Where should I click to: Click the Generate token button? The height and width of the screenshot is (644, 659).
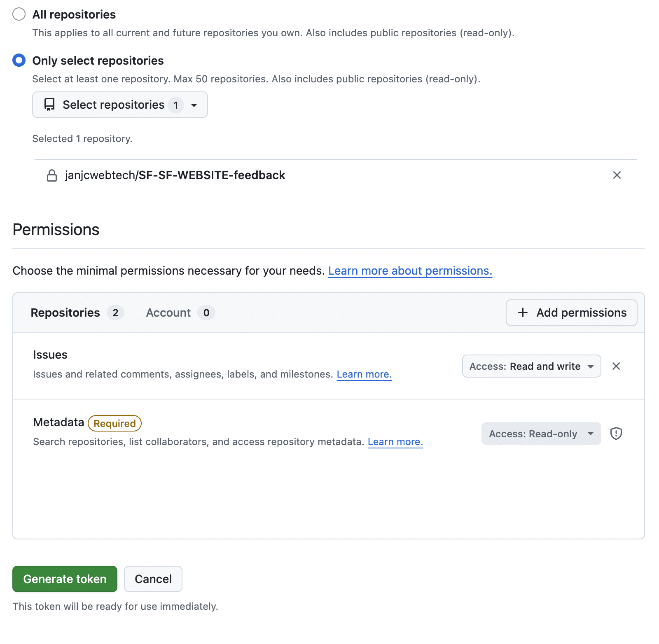[x=65, y=579]
